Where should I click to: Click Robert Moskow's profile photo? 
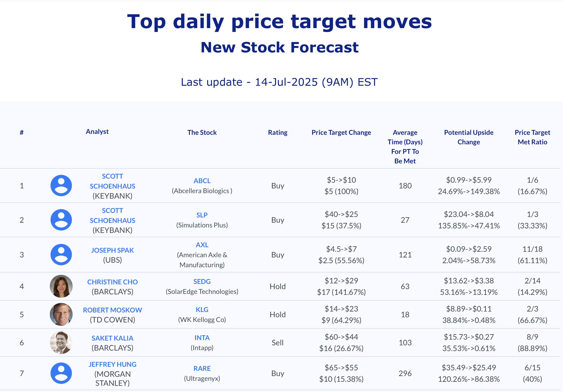61,315
